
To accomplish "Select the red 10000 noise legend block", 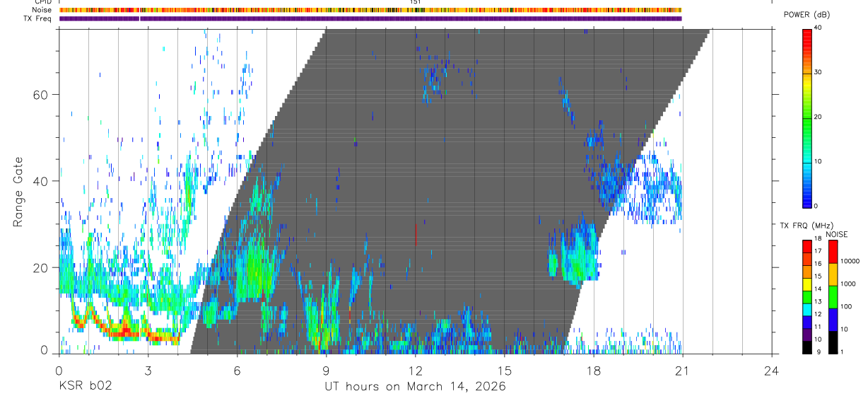I will [x=833, y=252].
